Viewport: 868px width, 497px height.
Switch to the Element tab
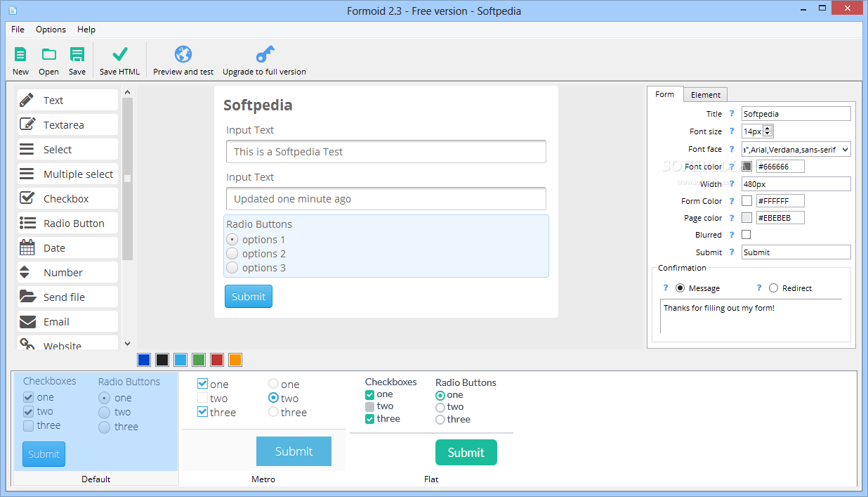(x=706, y=95)
